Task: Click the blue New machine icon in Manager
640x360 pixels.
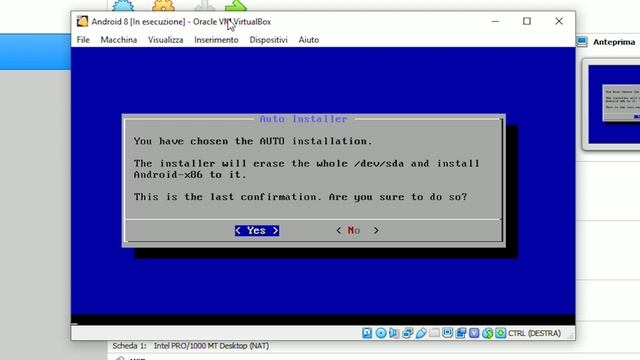Action: [x=123, y=5]
